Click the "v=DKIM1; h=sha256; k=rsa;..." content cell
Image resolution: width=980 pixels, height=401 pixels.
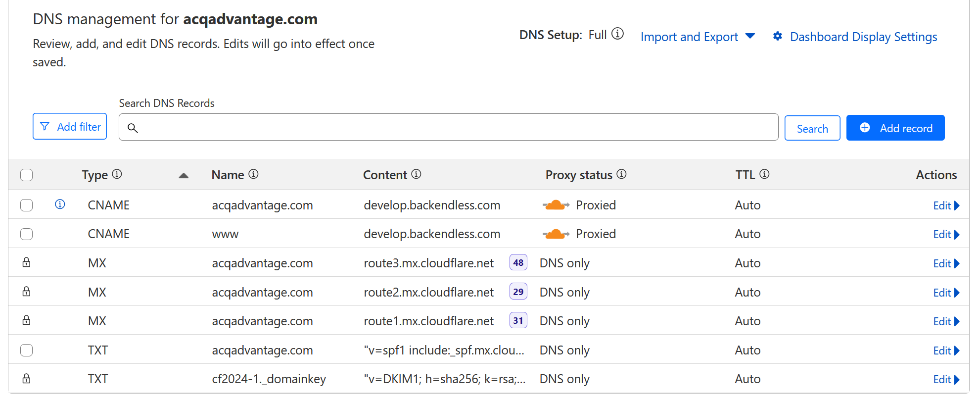[444, 379]
